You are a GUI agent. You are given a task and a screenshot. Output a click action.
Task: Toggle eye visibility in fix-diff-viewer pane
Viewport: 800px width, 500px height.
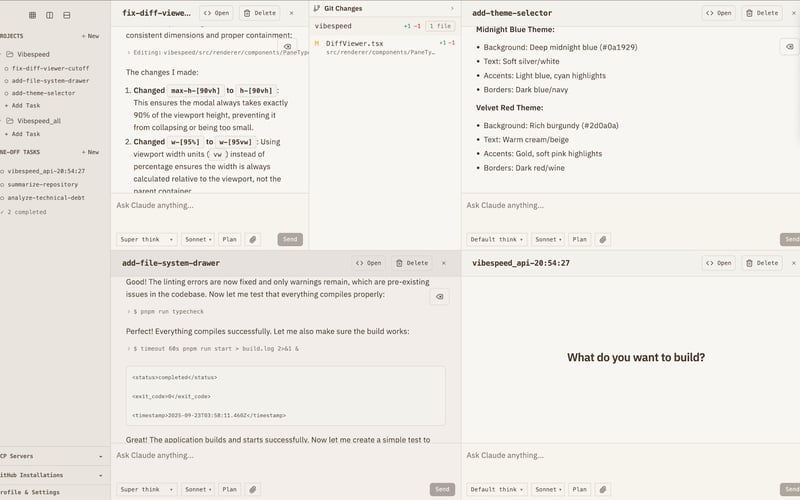click(287, 46)
